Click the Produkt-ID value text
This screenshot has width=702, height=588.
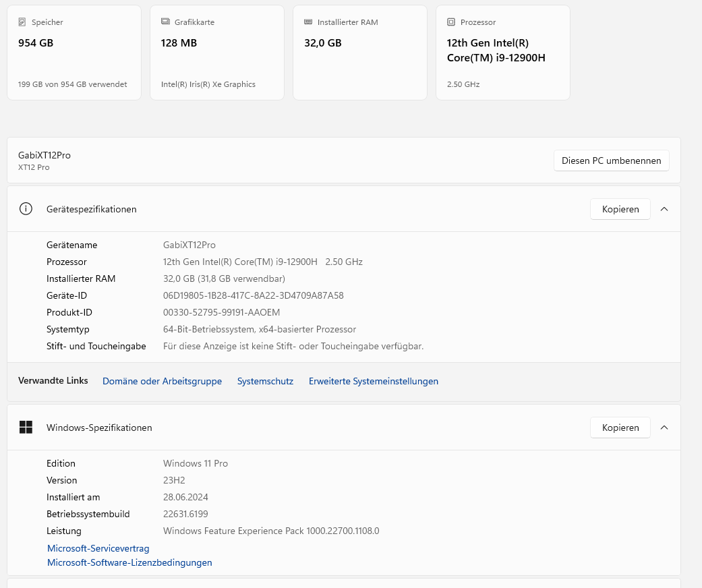[221, 312]
